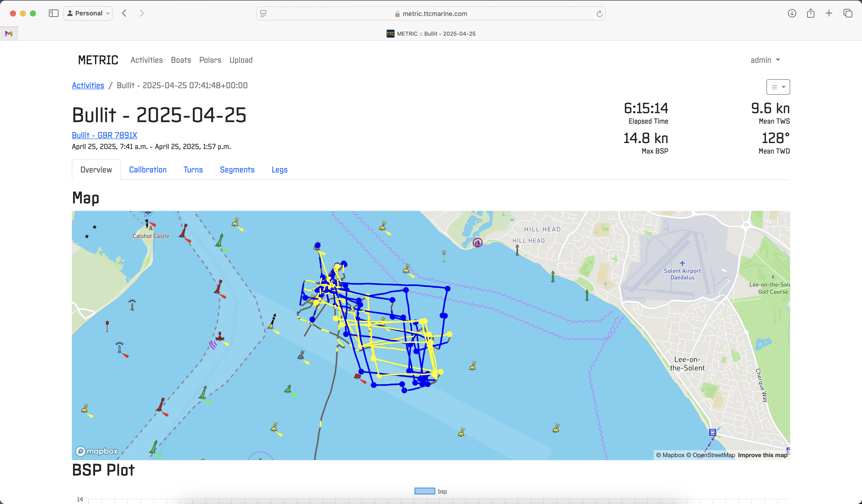
Task: Toggle the Safari sidebar
Action: (53, 13)
